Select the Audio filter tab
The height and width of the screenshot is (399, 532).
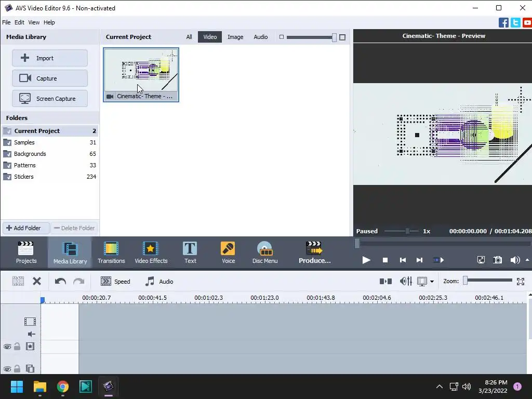point(261,37)
